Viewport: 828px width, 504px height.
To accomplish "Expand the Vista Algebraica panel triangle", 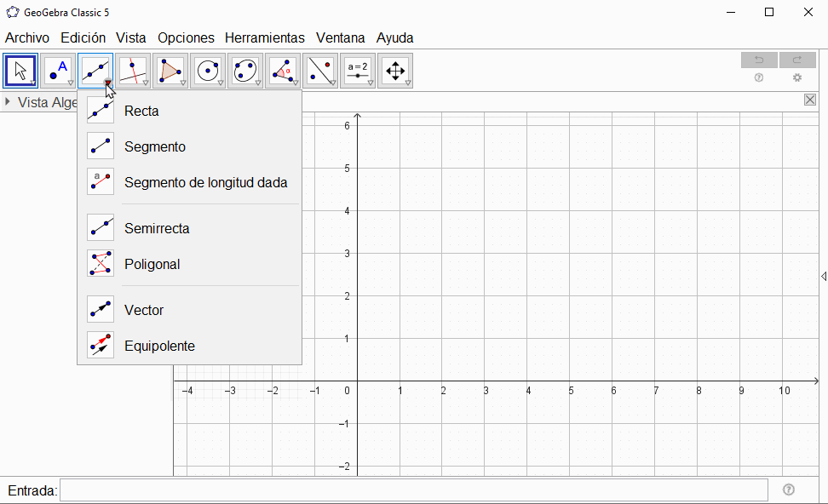I will 8,102.
